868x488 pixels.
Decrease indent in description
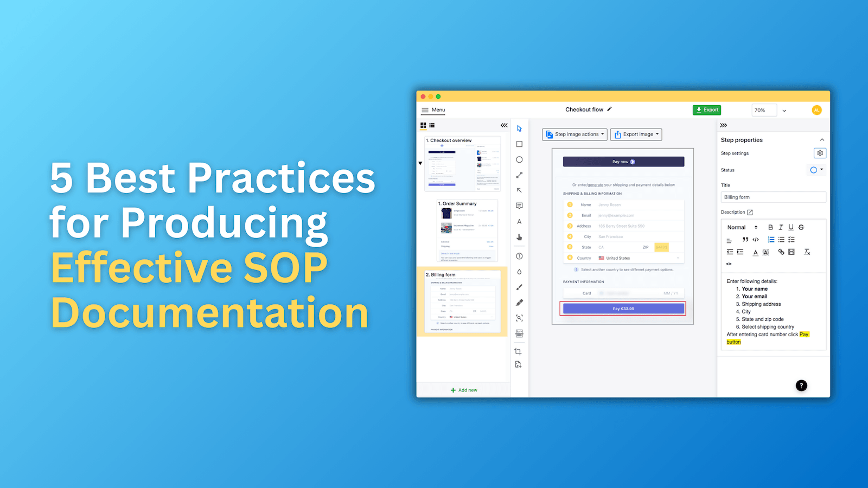point(730,252)
